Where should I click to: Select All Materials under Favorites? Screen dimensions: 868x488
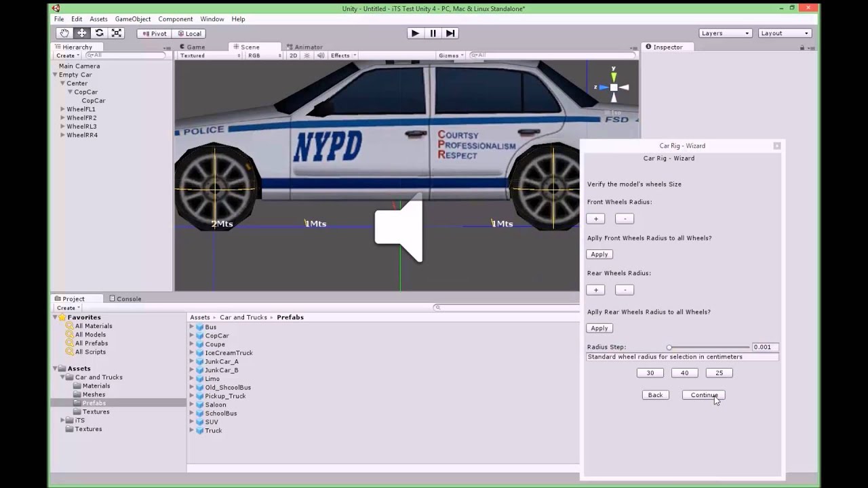pyautogui.click(x=94, y=326)
